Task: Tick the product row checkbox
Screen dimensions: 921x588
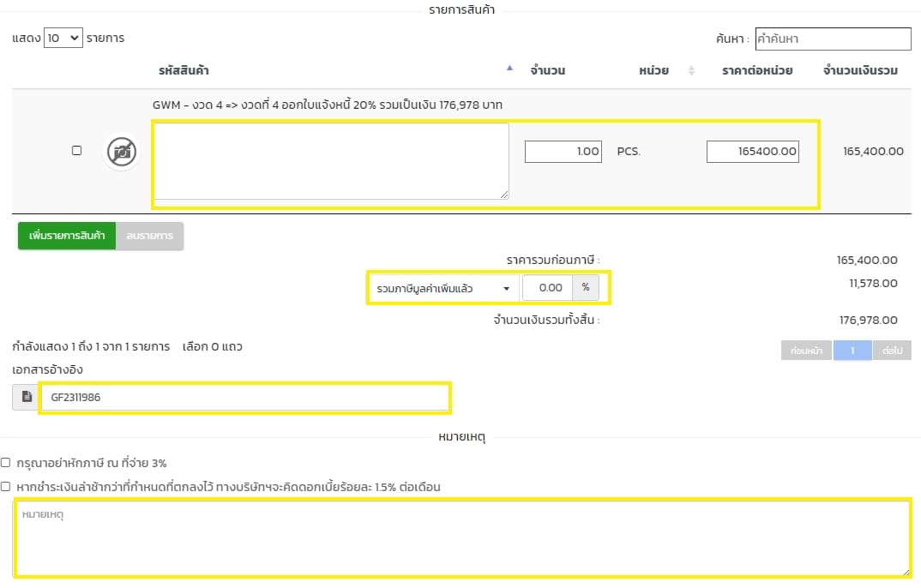Action: tap(76, 150)
